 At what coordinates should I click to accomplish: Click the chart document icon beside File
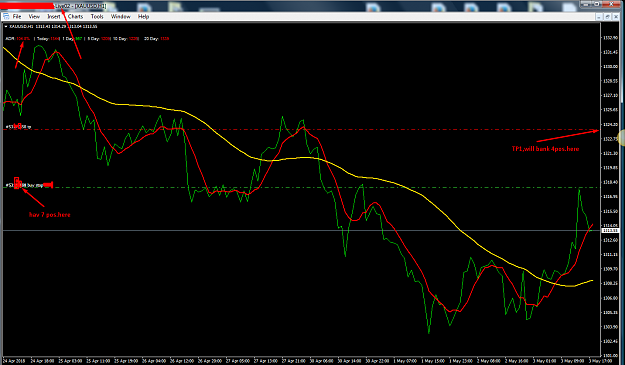[x=6, y=16]
